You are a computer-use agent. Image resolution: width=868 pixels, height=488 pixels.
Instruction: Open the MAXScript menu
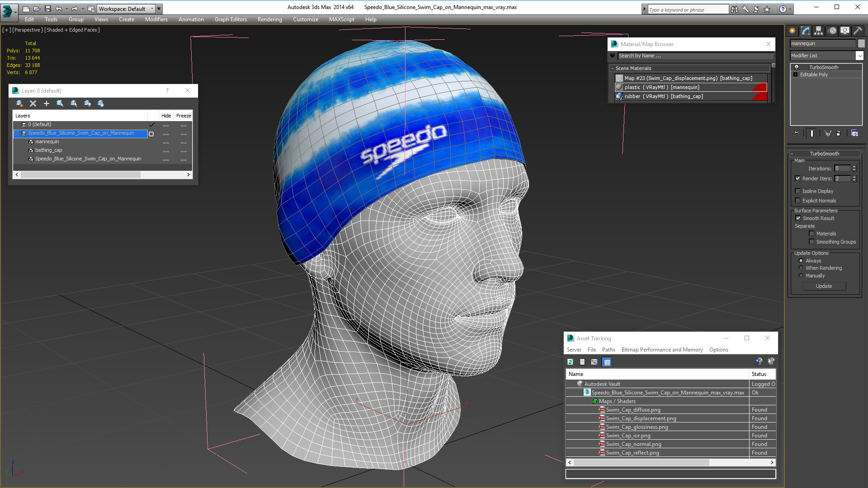(x=341, y=19)
